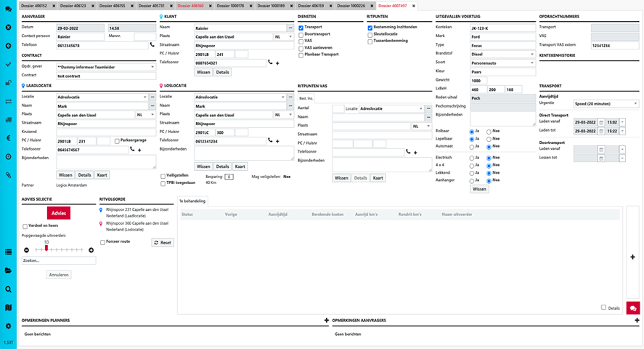The image size is (644, 349).
Task: Click the checkmark icon in left sidebar
Action: 8,64
